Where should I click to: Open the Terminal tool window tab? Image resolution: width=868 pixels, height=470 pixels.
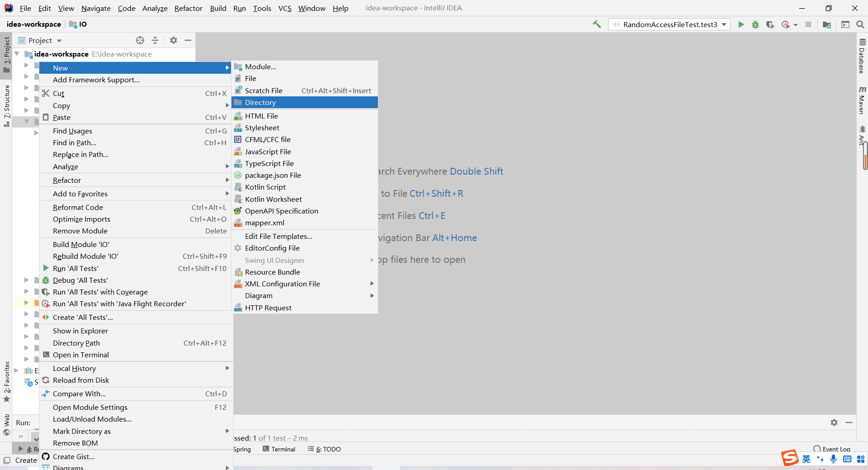tap(279, 449)
